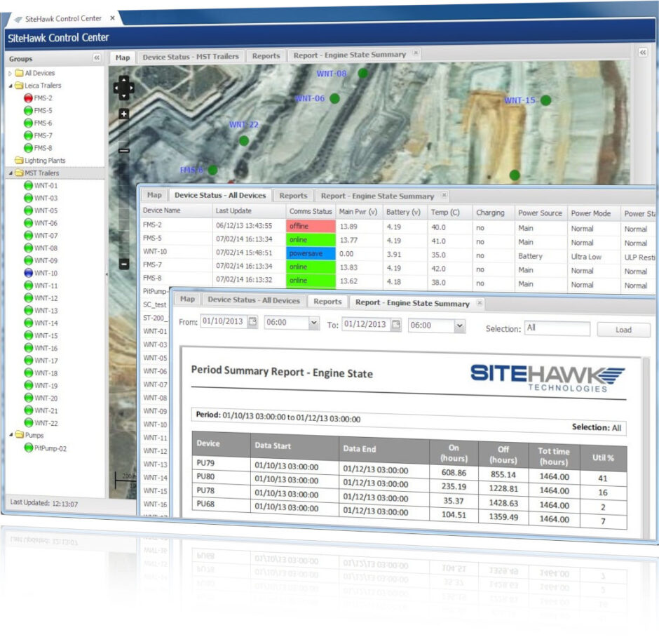
Task: Select the WNT-08 map marker
Action: click(x=362, y=73)
